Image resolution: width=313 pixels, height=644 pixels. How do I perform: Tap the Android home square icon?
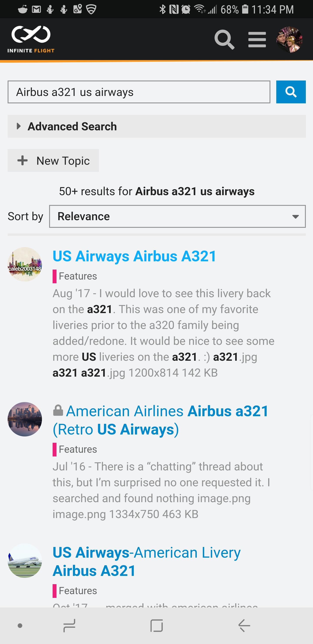pos(157,626)
